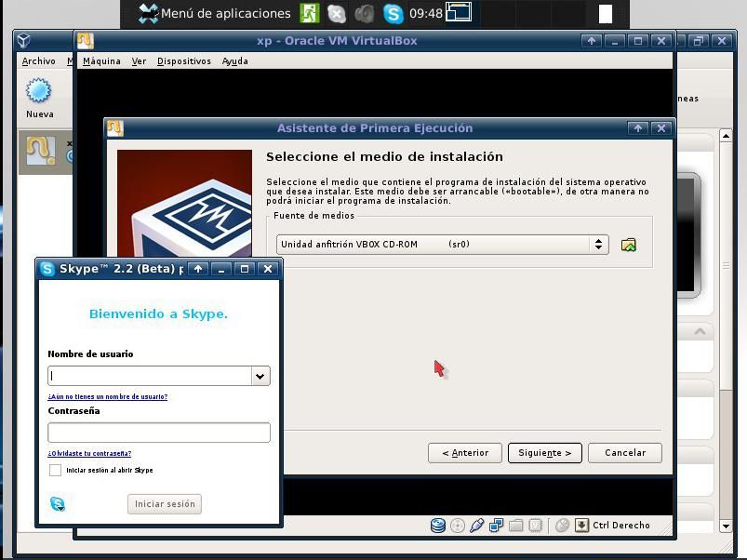
Task: Click the optical disc status icon
Action: pyautogui.click(x=458, y=526)
